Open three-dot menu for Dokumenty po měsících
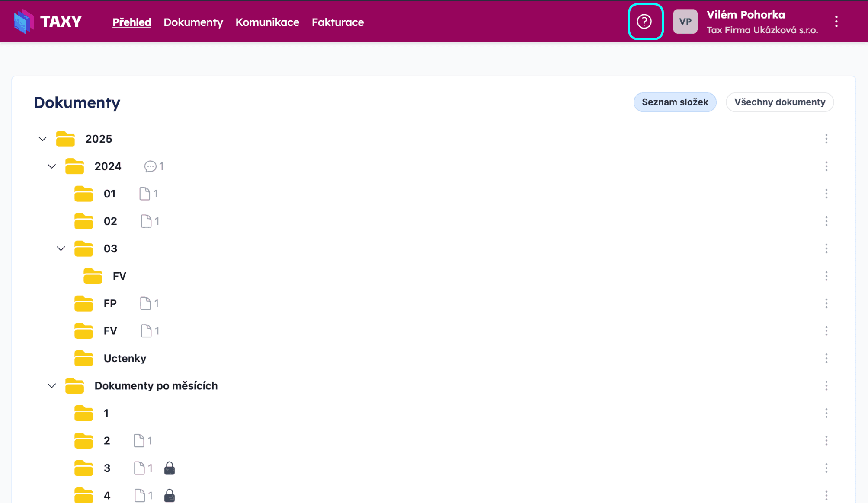The width and height of the screenshot is (868, 503). [826, 385]
